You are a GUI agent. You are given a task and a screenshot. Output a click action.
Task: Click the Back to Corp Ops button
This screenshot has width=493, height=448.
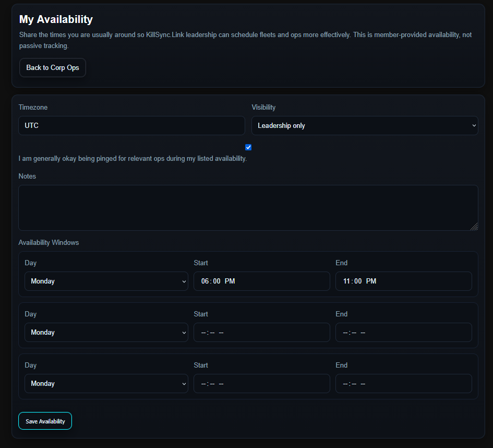point(53,68)
